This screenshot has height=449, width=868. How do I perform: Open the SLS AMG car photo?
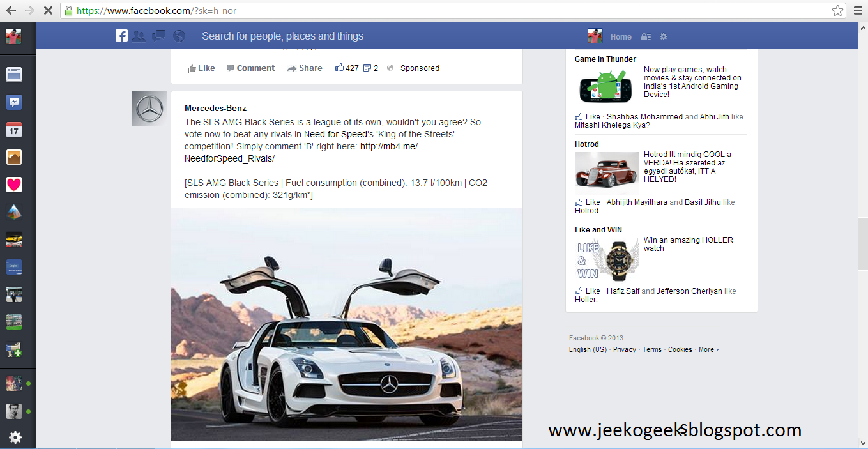tap(347, 324)
